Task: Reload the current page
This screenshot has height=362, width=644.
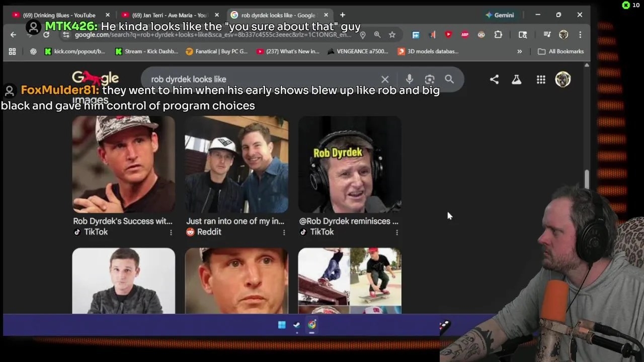Action: click(x=46, y=35)
